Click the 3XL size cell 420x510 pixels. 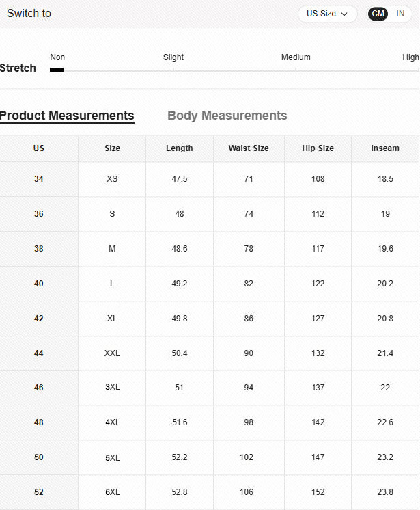coord(112,387)
